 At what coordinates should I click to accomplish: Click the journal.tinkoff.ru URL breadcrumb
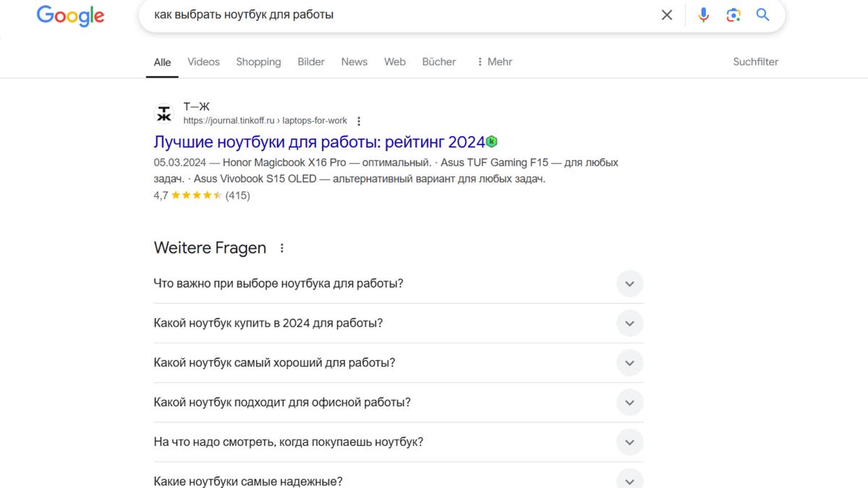(x=265, y=121)
